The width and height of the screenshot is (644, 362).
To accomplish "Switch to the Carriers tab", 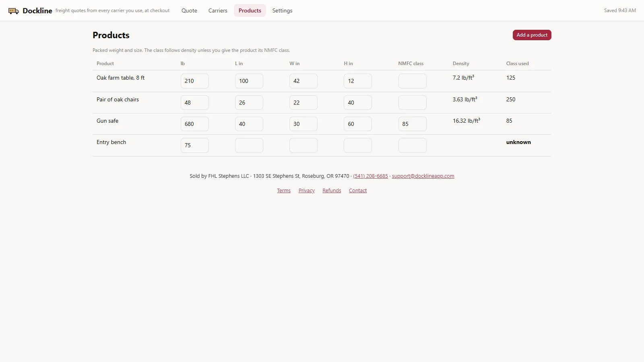I will 218,10.
